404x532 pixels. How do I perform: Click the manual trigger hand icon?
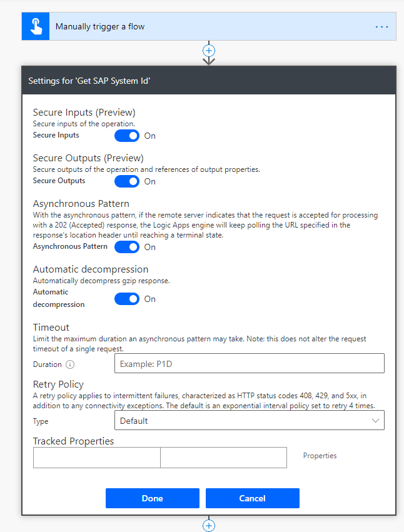(35, 26)
